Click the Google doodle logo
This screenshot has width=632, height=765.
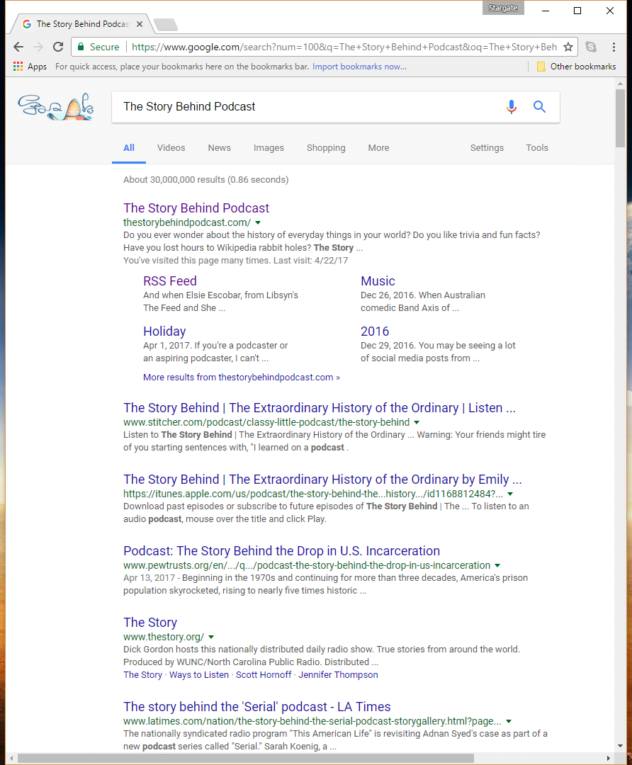click(x=56, y=106)
